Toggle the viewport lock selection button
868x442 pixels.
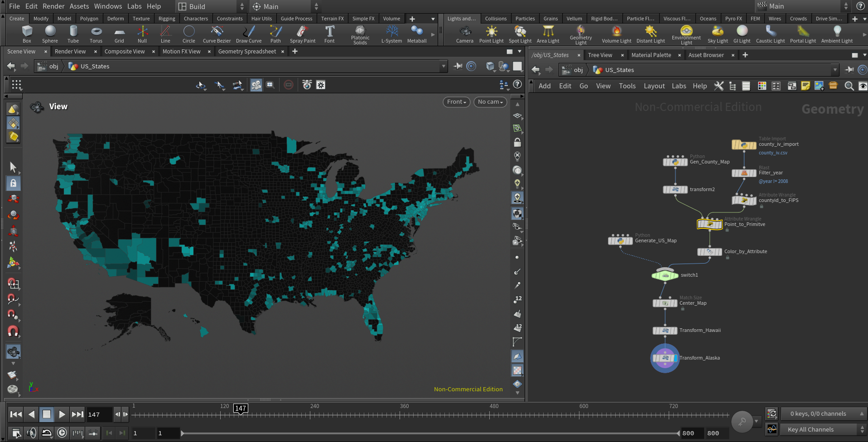tap(13, 183)
